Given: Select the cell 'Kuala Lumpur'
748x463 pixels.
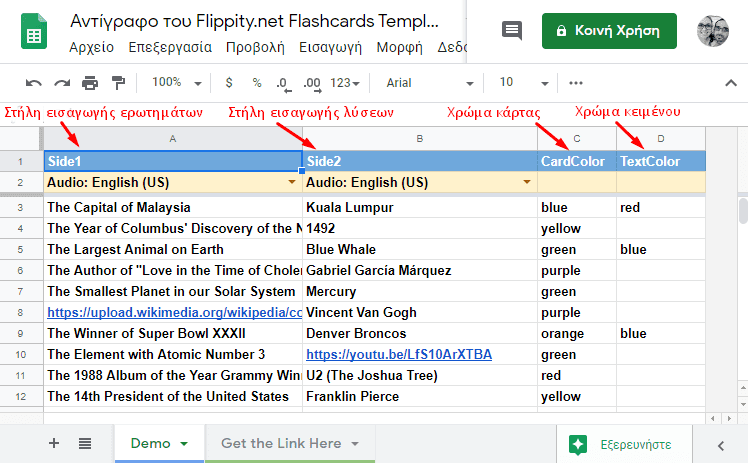Looking at the screenshot, I should coord(420,207).
